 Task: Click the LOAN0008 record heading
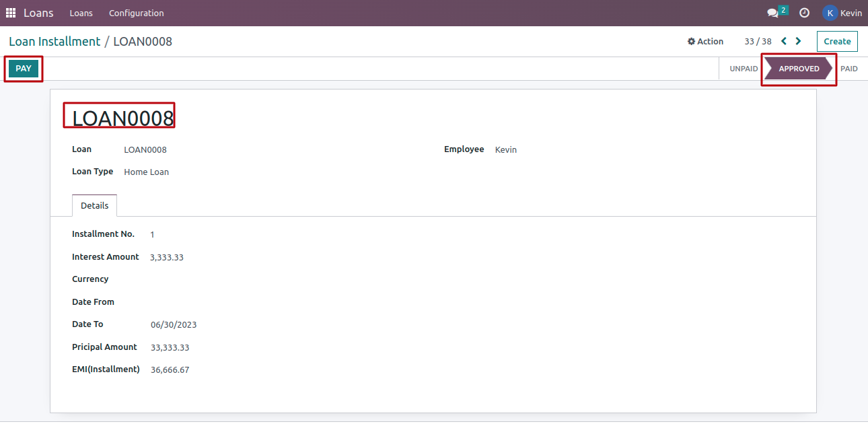(123, 118)
